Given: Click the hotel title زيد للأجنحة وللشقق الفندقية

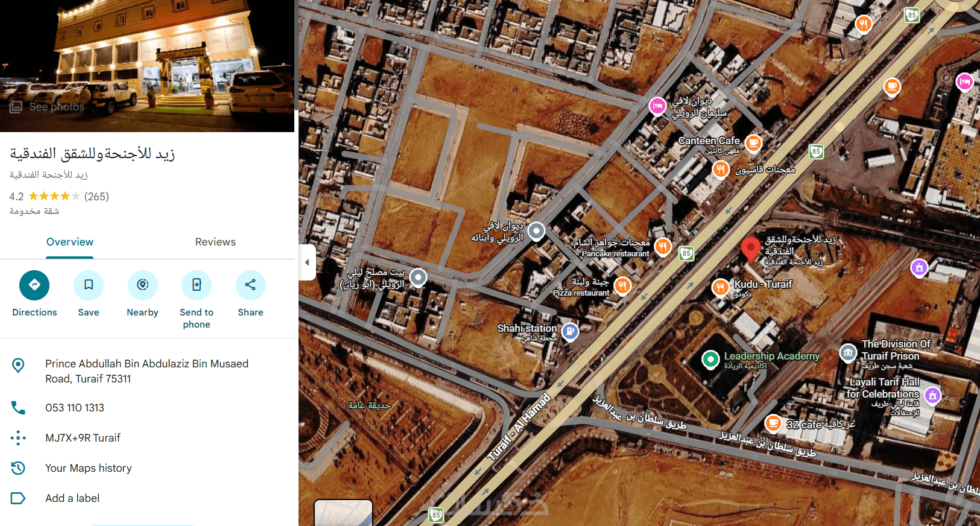Looking at the screenshot, I should coord(92,153).
